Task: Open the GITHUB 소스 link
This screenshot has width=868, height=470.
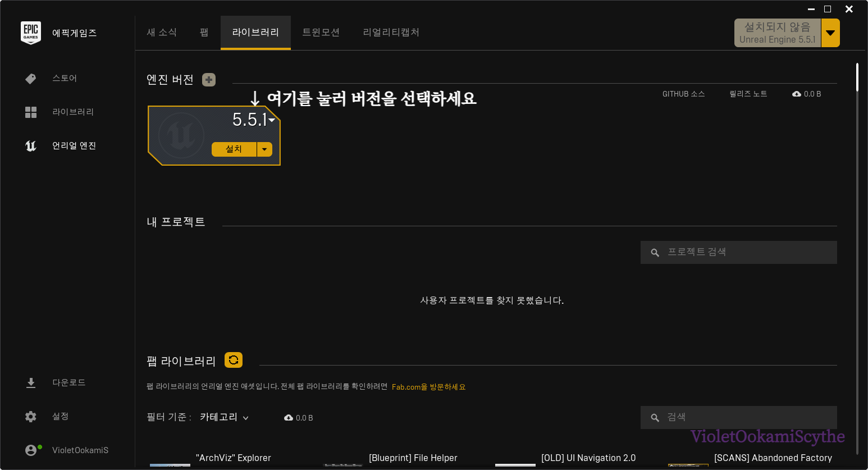Action: pos(683,94)
